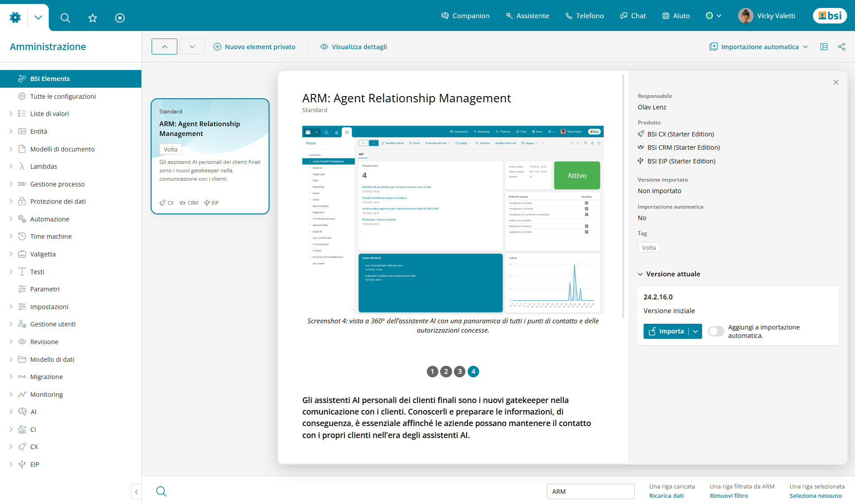The width and height of the screenshot is (855, 504).
Task: Switch layout with the table view icon
Action: [x=824, y=47]
